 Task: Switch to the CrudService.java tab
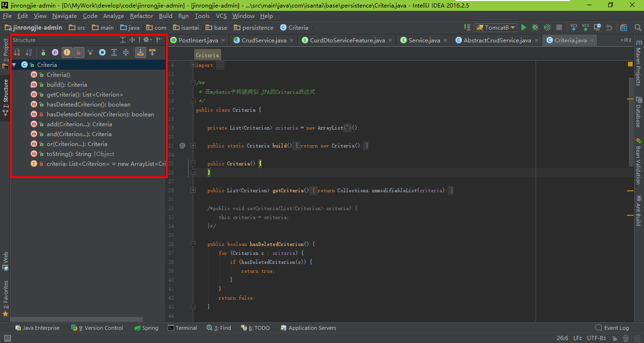(x=263, y=41)
